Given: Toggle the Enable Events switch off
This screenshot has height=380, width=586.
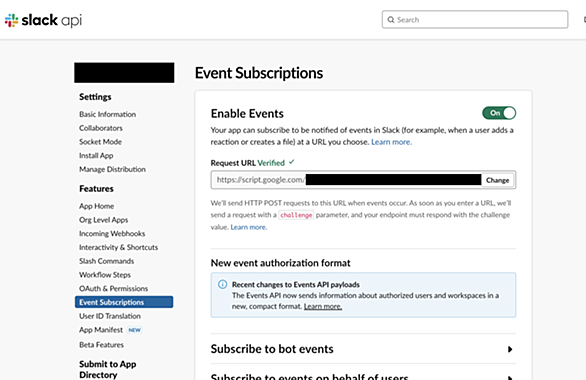Looking at the screenshot, I should coord(499,113).
